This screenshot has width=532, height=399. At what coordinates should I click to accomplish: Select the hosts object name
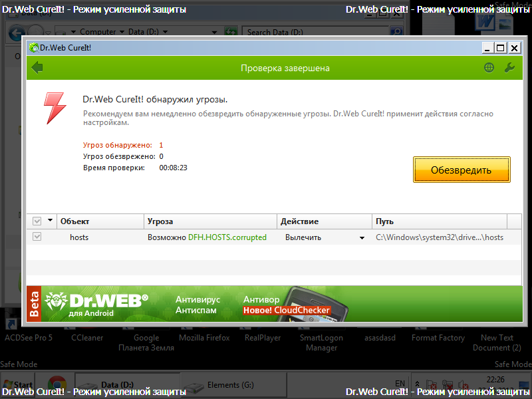click(79, 237)
